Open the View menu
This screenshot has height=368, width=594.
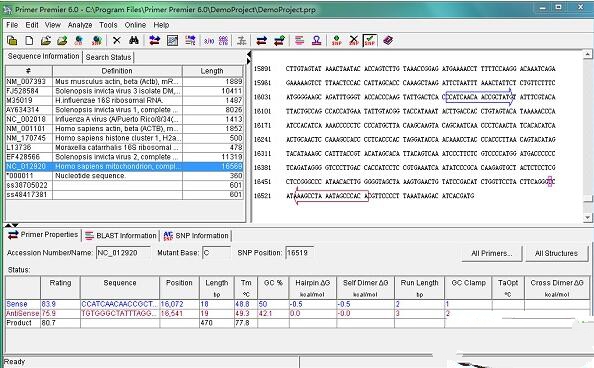click(x=53, y=25)
